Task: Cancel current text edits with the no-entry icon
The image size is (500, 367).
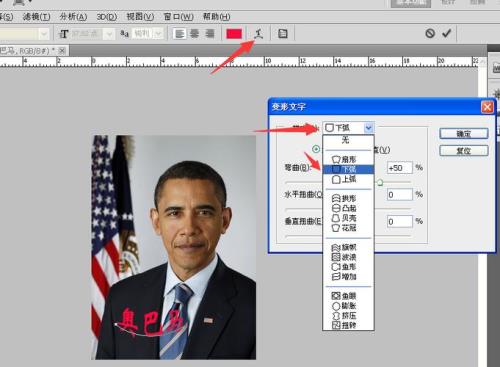Action: (x=430, y=33)
